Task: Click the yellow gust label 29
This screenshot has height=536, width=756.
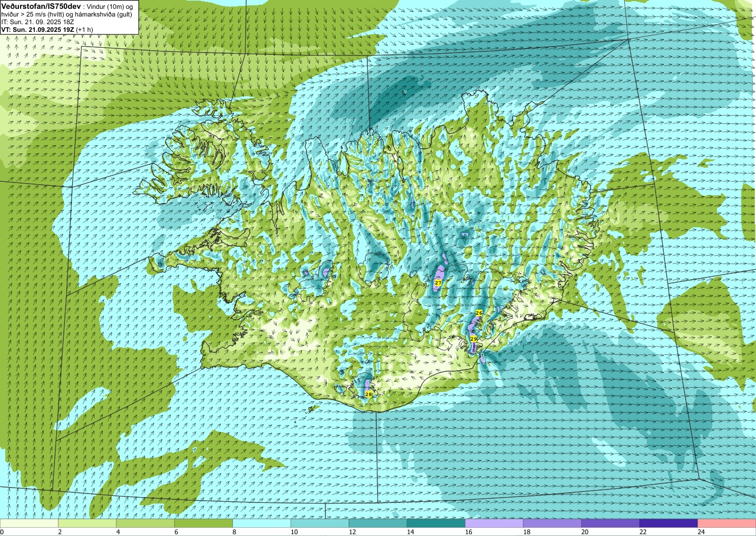Action: pyautogui.click(x=474, y=338)
